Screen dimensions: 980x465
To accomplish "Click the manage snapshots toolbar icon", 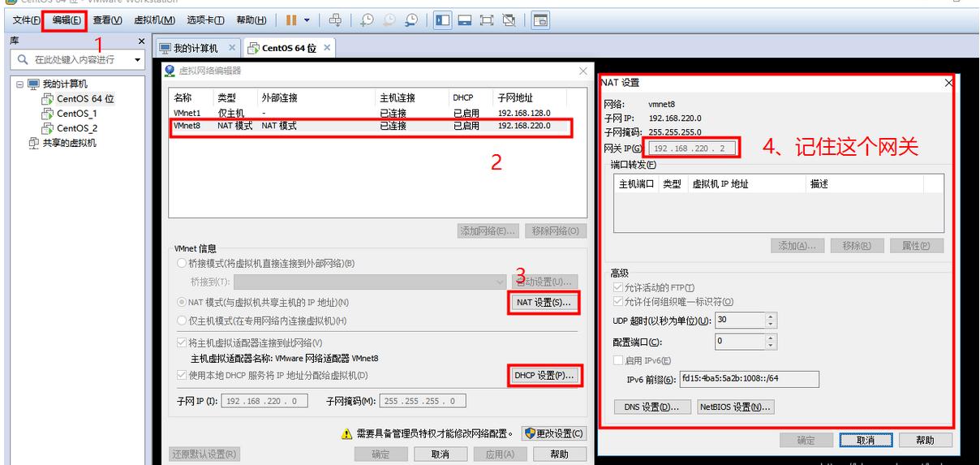I will click(412, 19).
